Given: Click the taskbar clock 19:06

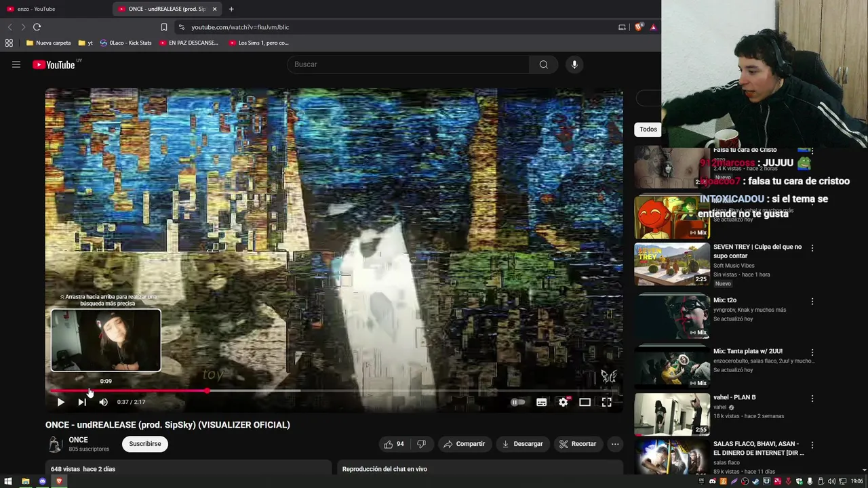Looking at the screenshot, I should point(857,481).
